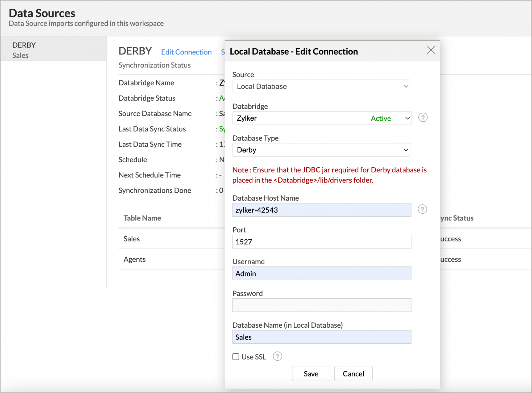Click the Agents table row
Image resolution: width=532 pixels, height=393 pixels.
(135, 259)
